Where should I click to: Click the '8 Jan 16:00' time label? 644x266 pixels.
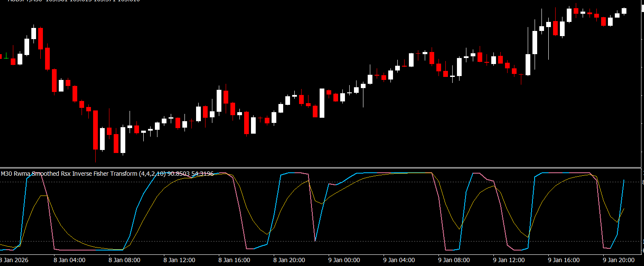(234, 260)
